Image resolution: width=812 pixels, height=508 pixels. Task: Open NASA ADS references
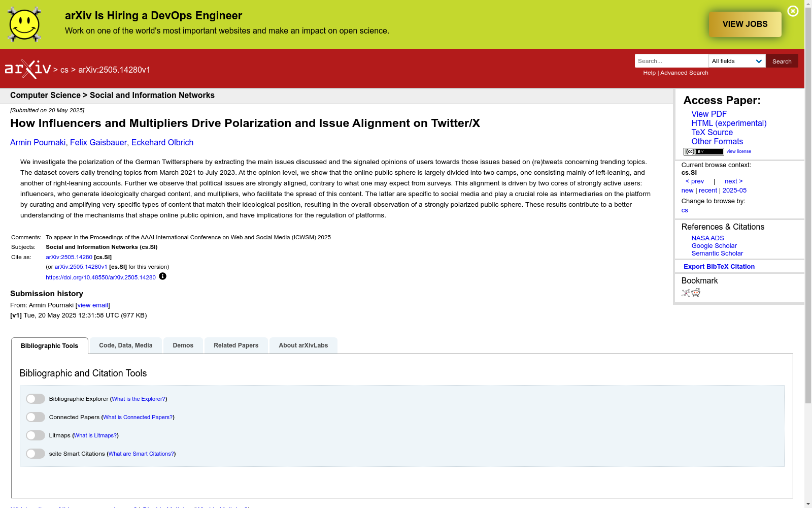pyautogui.click(x=707, y=238)
